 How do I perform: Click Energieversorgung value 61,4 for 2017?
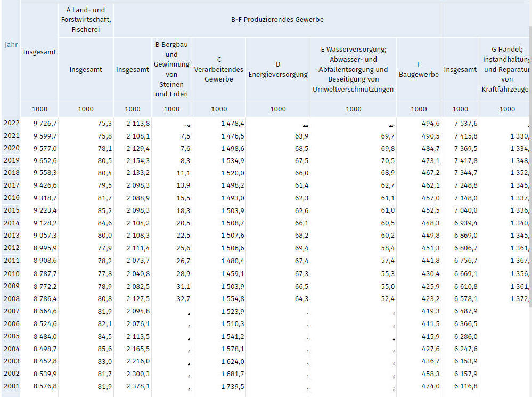click(301, 185)
